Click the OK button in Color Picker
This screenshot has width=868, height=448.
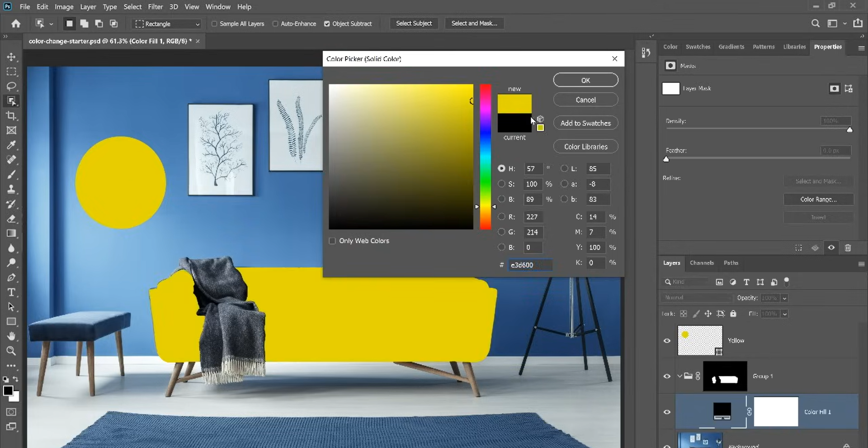point(585,80)
